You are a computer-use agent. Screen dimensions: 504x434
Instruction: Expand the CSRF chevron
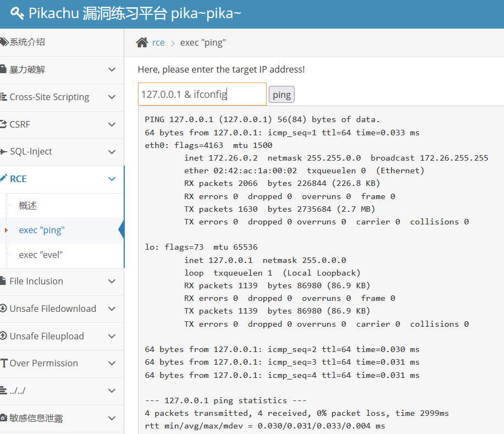pos(112,124)
